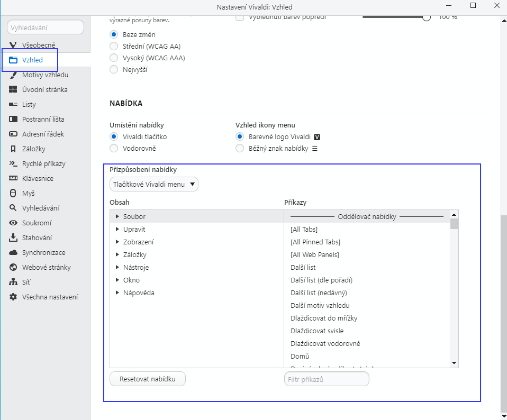
Task: Click the commands list scrollbar thumb
Action: coord(454,224)
